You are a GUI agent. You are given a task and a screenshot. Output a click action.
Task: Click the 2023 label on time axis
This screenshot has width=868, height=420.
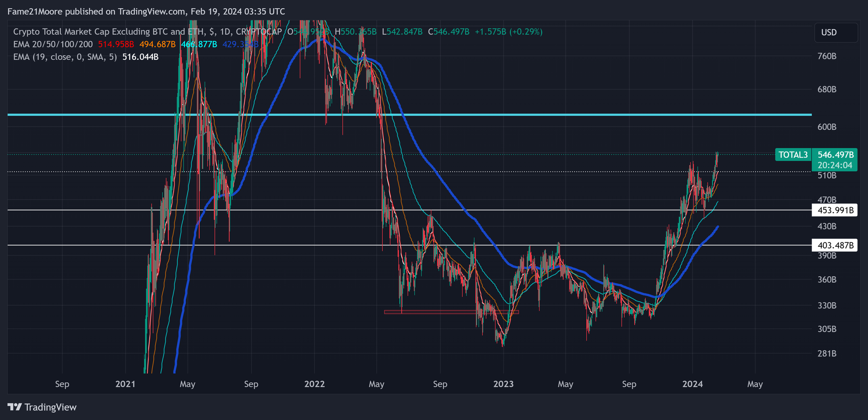coord(503,384)
